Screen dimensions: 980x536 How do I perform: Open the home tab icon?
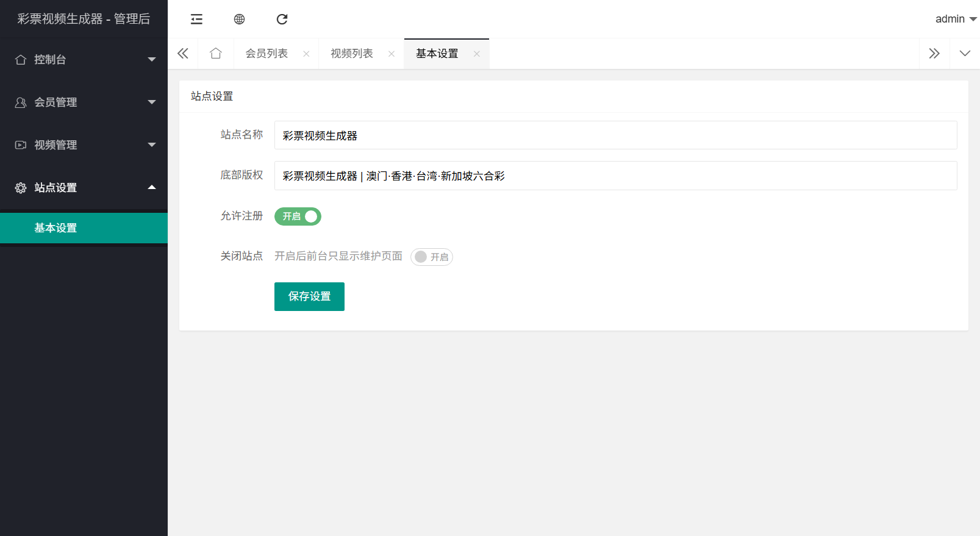[216, 54]
